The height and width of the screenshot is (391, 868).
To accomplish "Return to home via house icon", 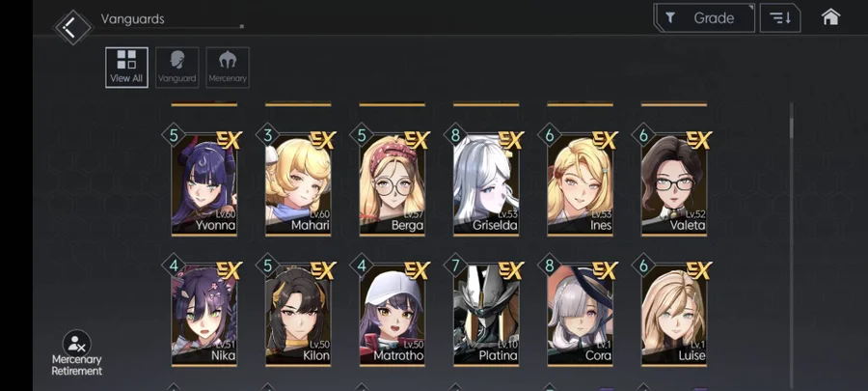I will point(830,17).
